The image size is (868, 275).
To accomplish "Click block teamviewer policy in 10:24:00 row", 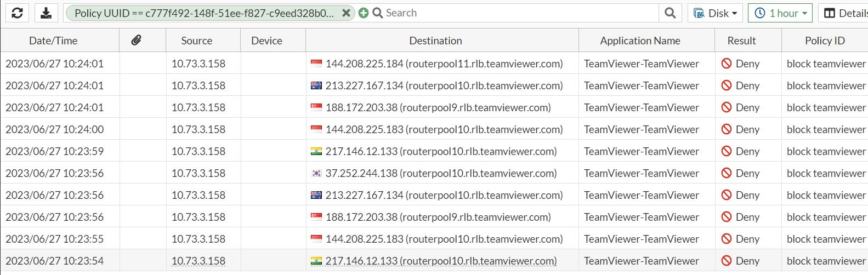I will tap(826, 129).
